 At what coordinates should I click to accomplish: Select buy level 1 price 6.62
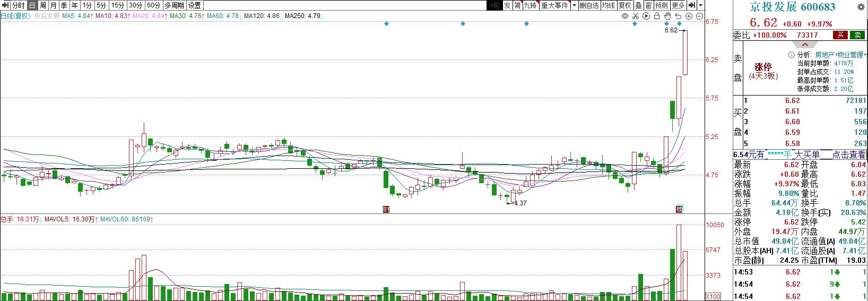[792, 100]
